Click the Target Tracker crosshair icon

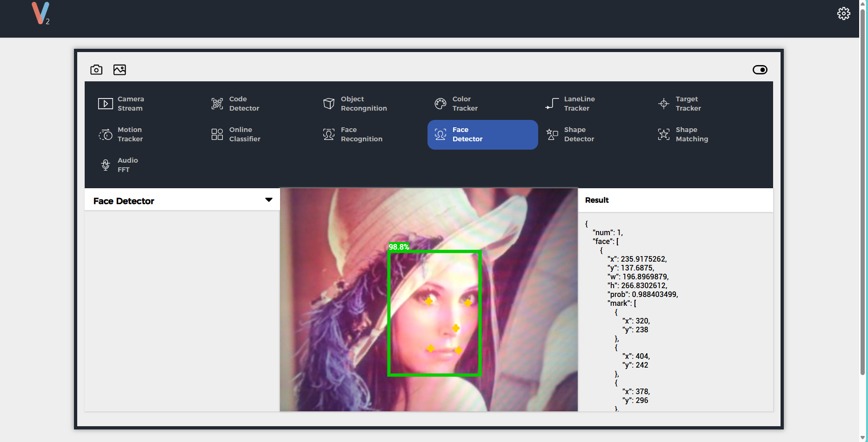point(664,104)
